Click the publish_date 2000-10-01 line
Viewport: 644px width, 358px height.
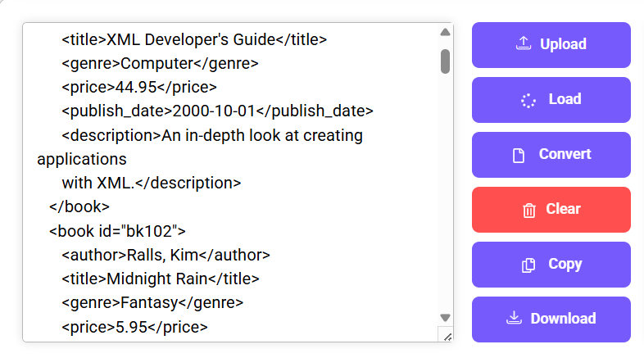click(x=217, y=111)
